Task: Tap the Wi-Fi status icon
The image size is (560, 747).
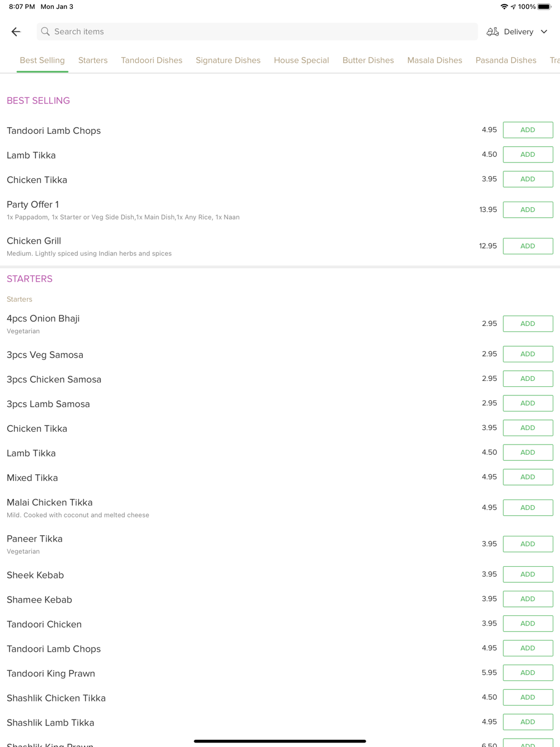Action: (504, 7)
